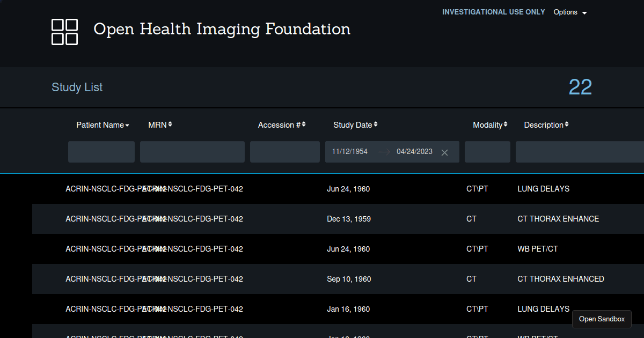
Task: Sort by Patient Name column
Action: click(x=103, y=125)
